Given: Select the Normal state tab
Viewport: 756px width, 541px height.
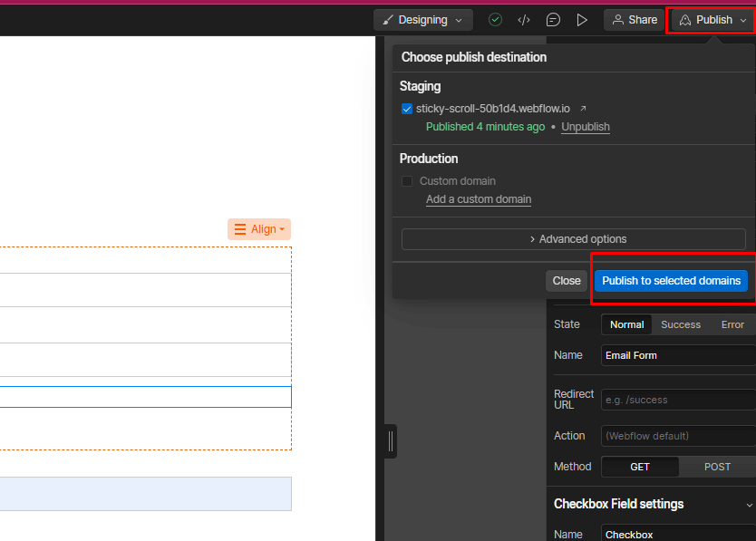Looking at the screenshot, I should [626, 324].
